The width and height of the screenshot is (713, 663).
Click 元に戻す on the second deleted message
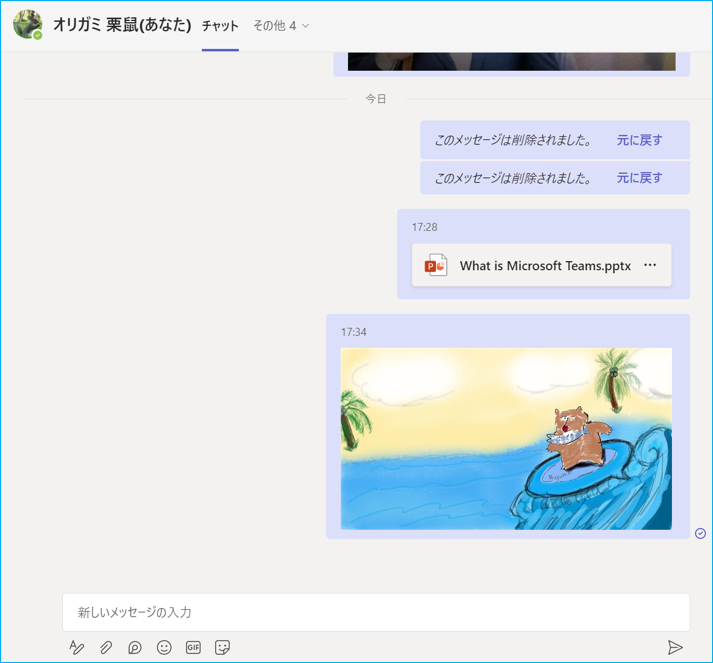[x=639, y=178]
